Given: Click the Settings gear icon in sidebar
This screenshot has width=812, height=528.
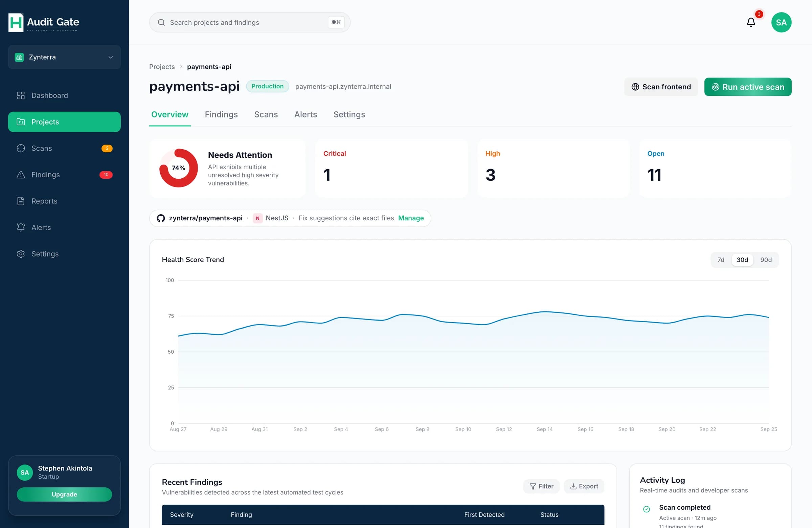Looking at the screenshot, I should 21,254.
